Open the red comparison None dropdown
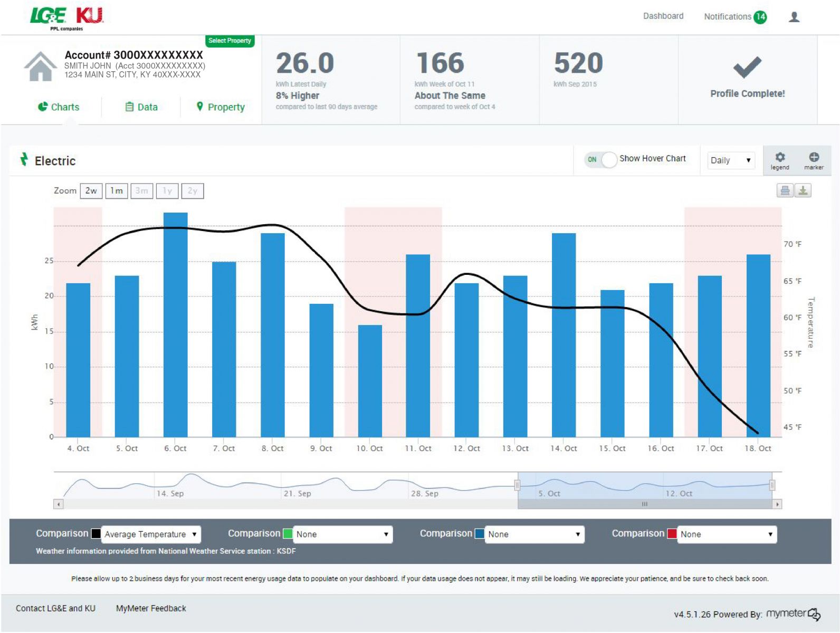840x633 pixels. [727, 534]
